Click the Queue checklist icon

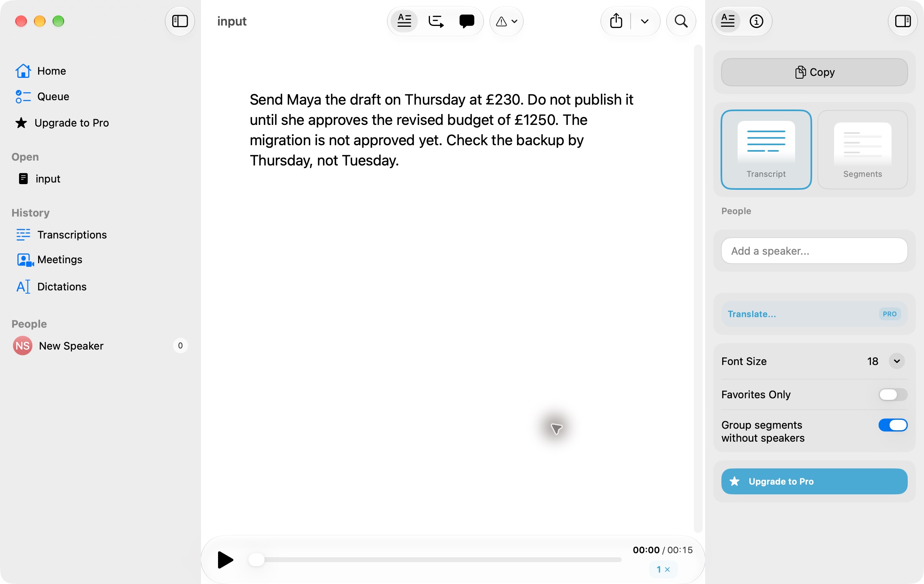click(23, 97)
